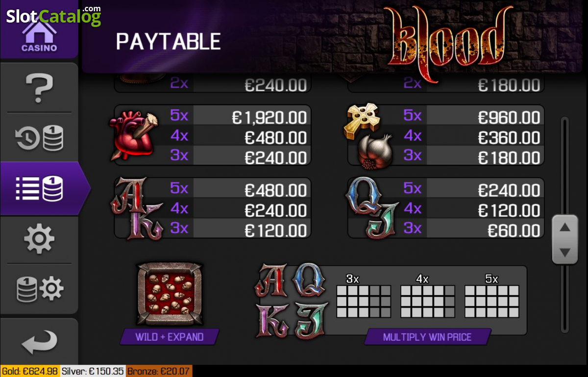Viewport: 588px width, 377px height.
Task: Open the bet history coins icon
Action: (39, 138)
